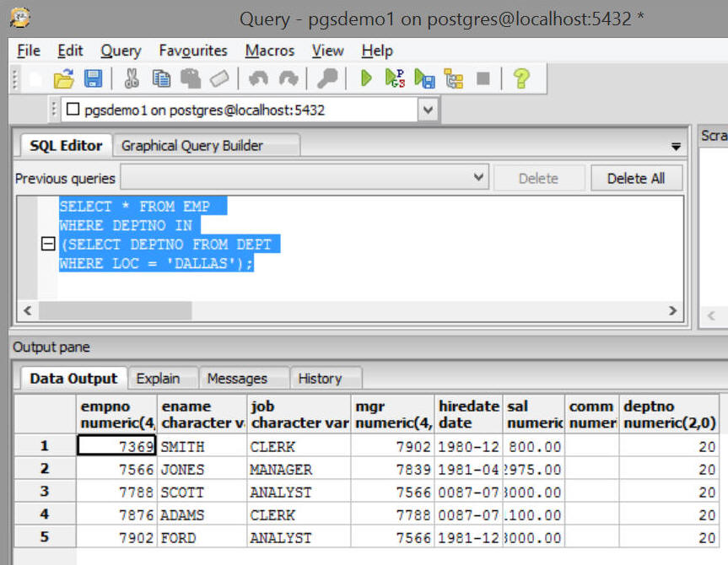Collapse the SQL subquery fold marker
Screen dimensions: 728x565
click(48, 245)
